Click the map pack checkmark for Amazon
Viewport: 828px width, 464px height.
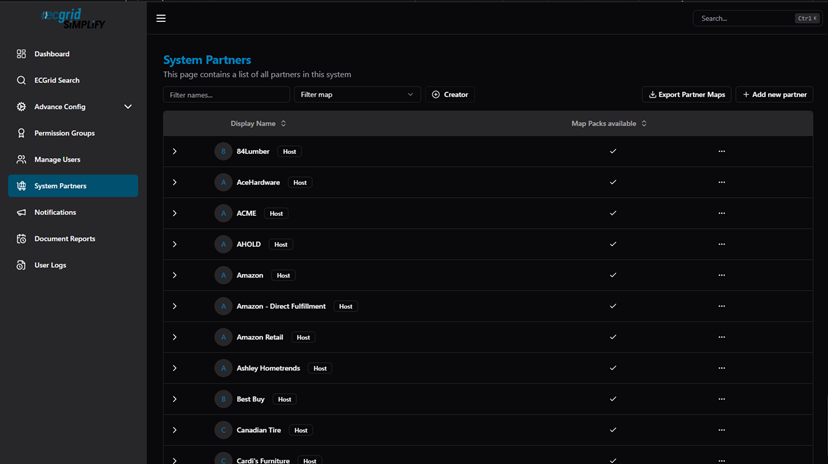point(613,275)
